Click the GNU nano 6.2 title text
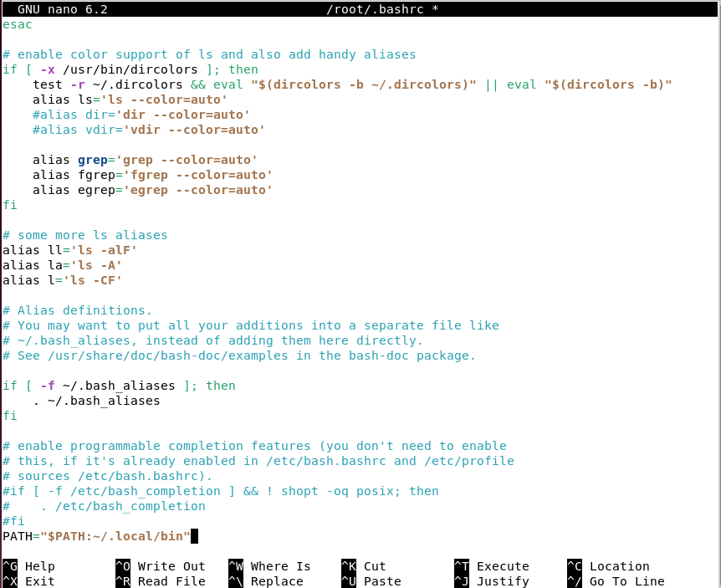This screenshot has height=588, width=721. pyautogui.click(x=63, y=9)
